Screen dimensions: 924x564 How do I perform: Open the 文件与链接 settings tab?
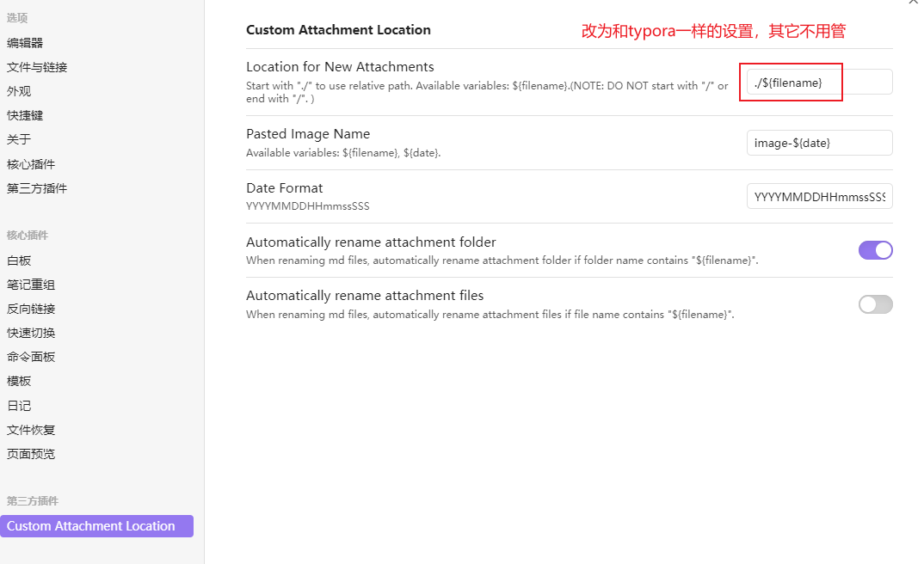pos(37,67)
